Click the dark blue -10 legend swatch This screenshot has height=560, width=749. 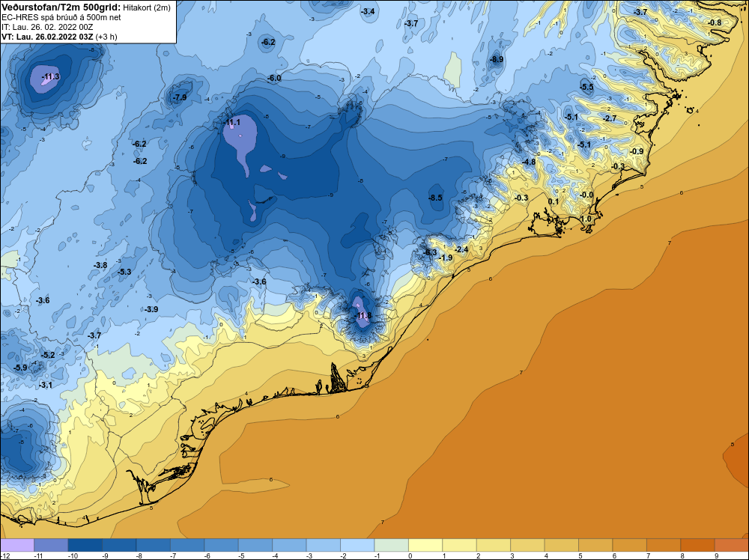pyautogui.click(x=85, y=545)
